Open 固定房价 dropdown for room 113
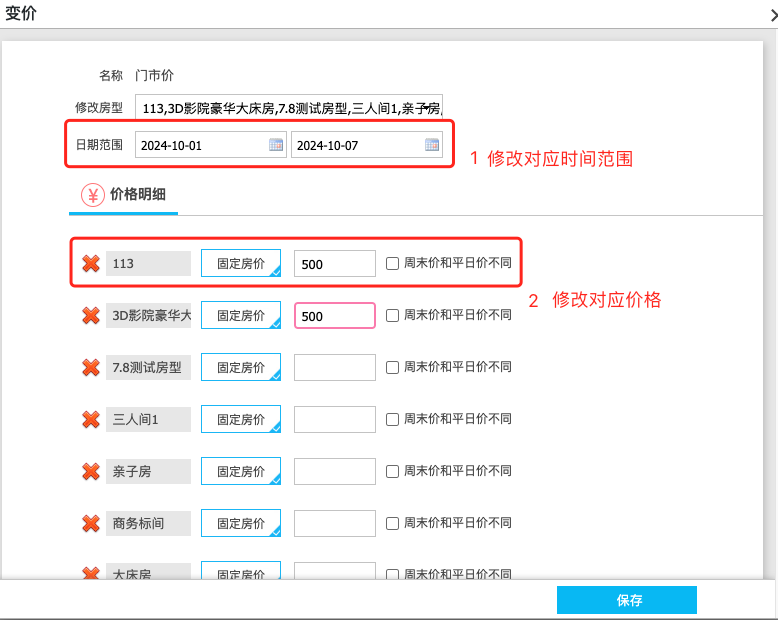 point(241,263)
